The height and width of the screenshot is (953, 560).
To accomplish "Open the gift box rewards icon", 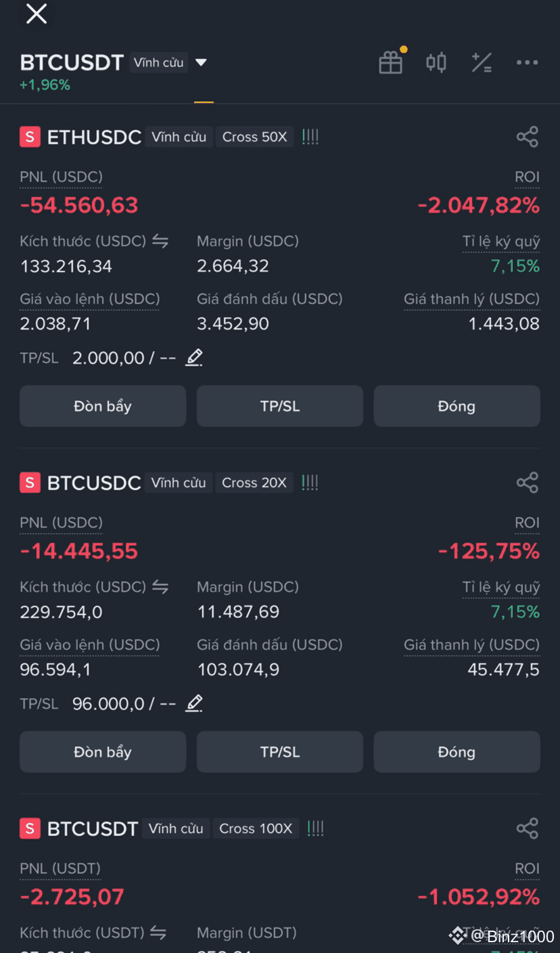I will 391,62.
